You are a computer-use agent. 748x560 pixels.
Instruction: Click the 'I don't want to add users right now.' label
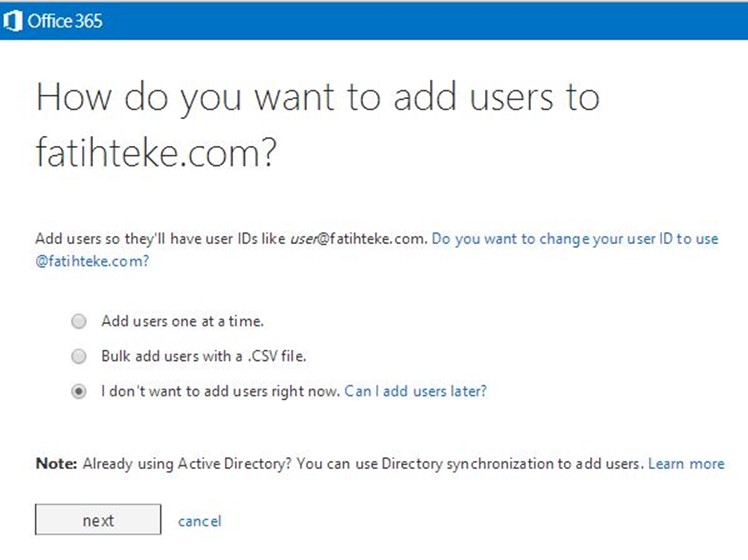click(220, 392)
